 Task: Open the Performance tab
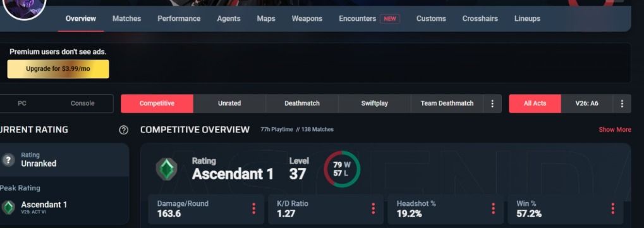pos(179,18)
